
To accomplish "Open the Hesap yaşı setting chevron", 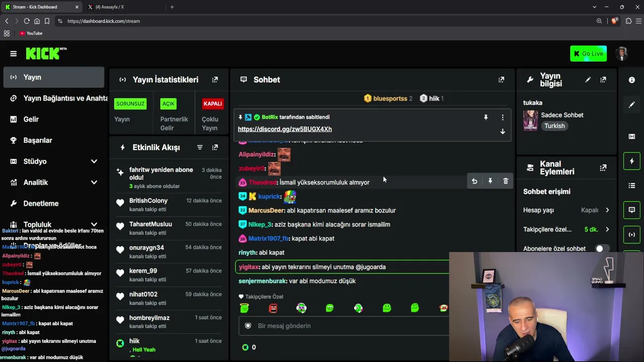I will [607, 210].
